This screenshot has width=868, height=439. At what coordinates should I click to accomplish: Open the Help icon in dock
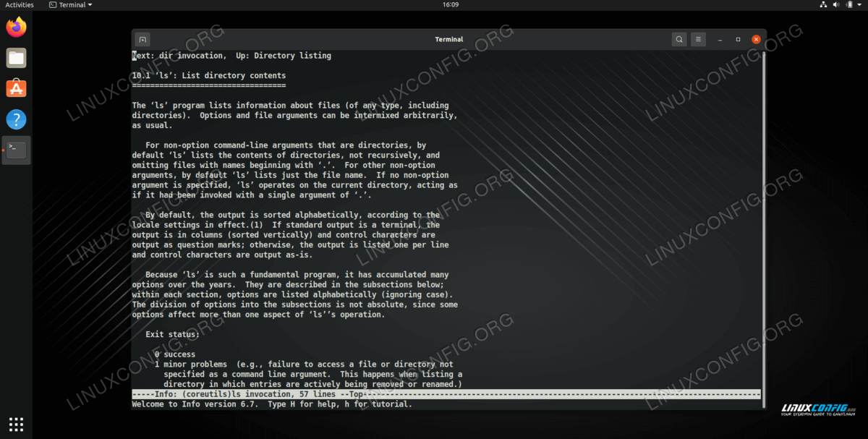16,119
